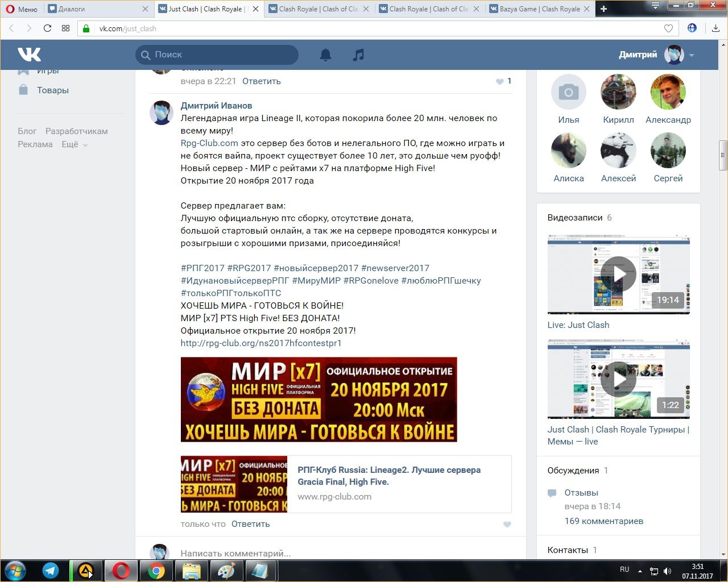Expand the Ещё dropdown in sidebar
Screen dimensions: 728x582
click(x=75, y=144)
